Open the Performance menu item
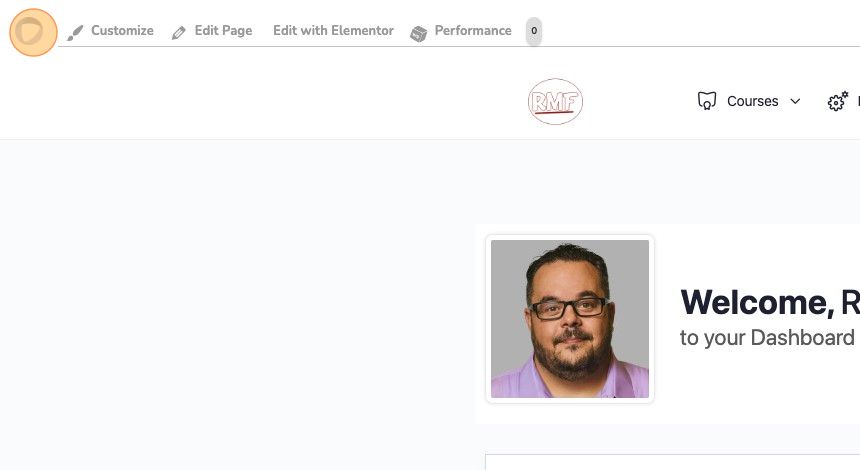This screenshot has width=860, height=470. [473, 31]
